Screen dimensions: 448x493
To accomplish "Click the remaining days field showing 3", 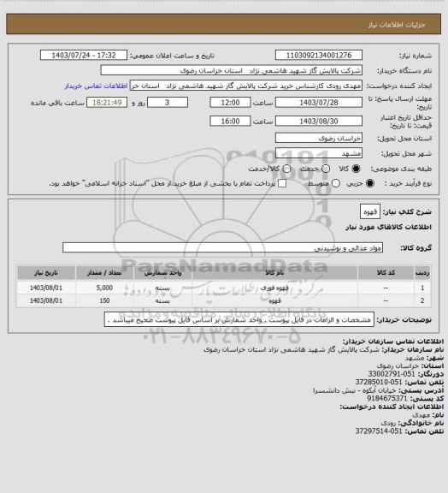I will pyautogui.click(x=168, y=103).
